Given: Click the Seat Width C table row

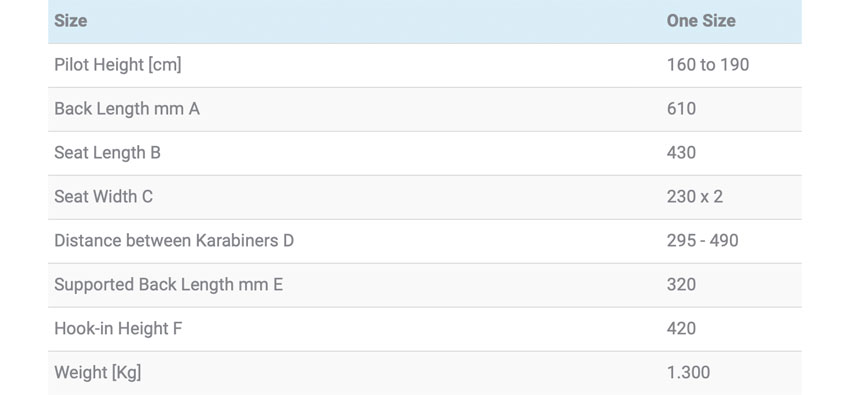Looking at the screenshot, I should [x=424, y=197].
